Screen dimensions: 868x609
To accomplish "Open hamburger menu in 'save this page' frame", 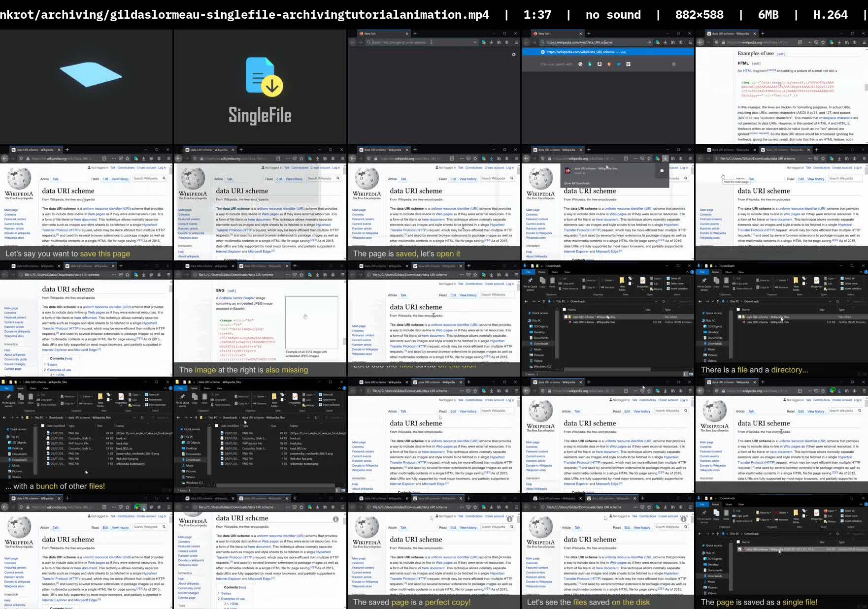I will (x=168, y=159).
